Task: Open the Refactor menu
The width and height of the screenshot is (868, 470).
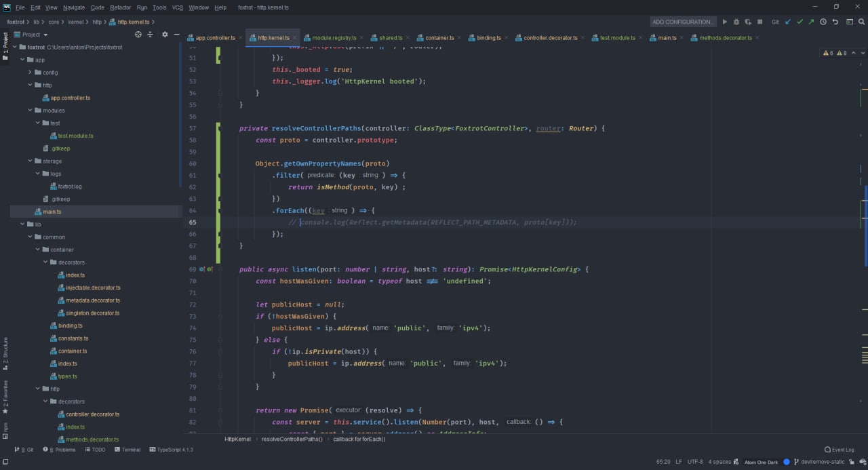Action: pos(120,7)
